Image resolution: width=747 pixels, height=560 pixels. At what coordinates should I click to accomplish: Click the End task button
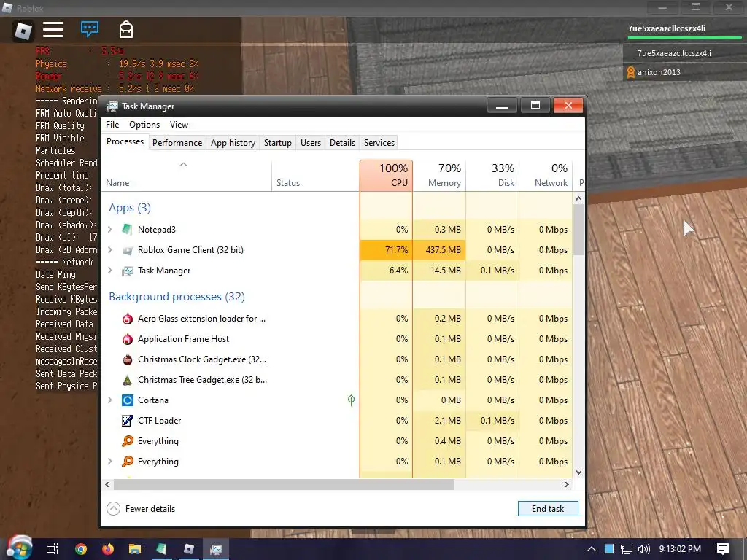click(548, 508)
